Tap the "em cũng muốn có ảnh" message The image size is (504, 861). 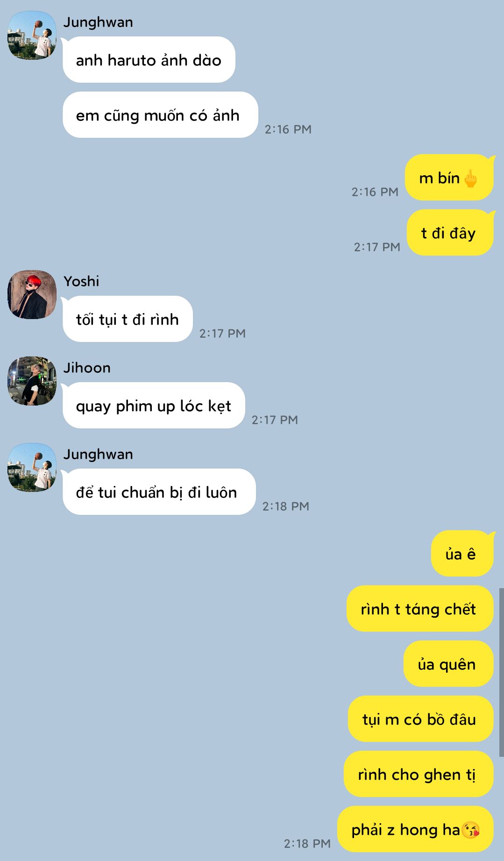[160, 115]
